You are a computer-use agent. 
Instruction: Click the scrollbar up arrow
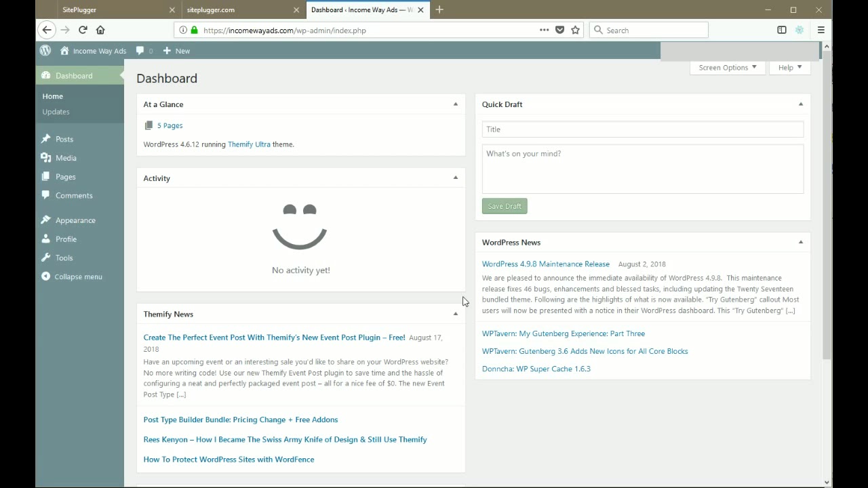coord(827,46)
